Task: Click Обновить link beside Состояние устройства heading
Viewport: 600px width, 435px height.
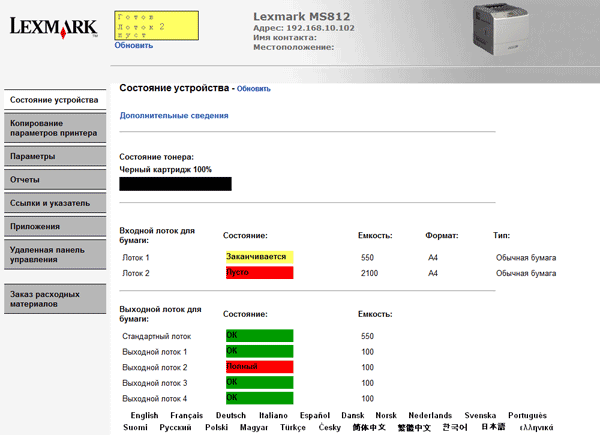Action: (x=253, y=89)
